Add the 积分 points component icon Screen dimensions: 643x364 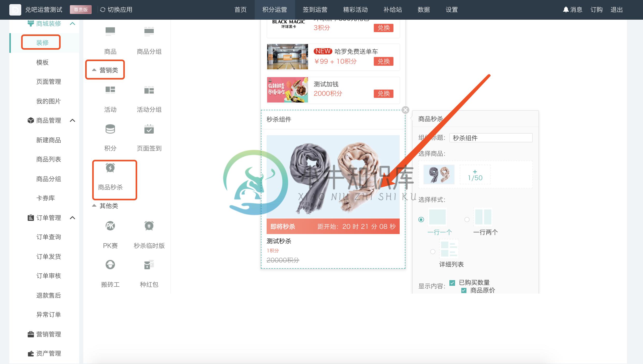[110, 129]
